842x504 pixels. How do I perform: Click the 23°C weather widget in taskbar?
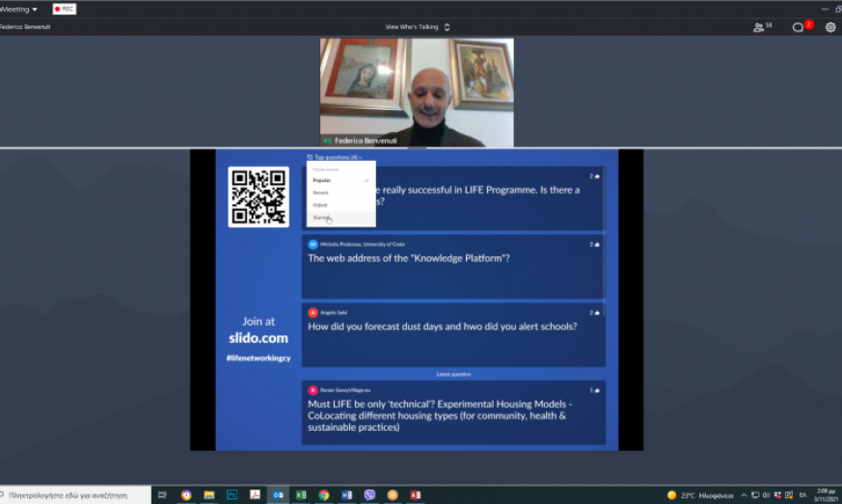[x=700, y=495]
